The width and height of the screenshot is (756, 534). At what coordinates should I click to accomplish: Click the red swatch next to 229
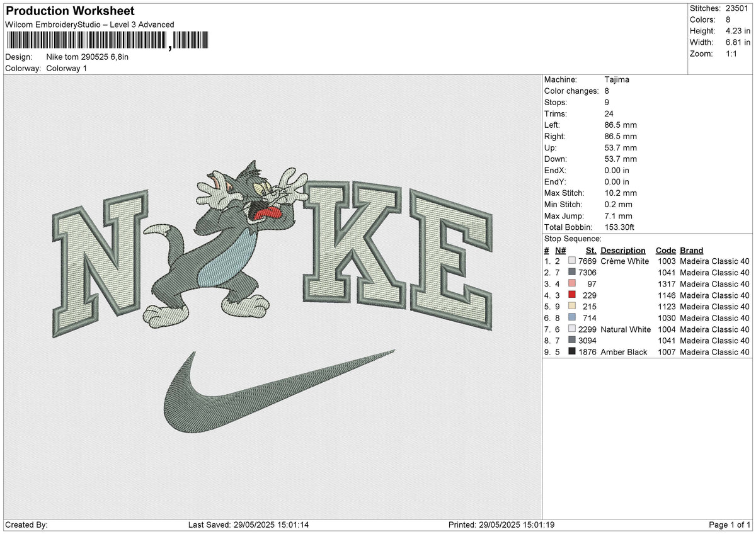(572, 295)
